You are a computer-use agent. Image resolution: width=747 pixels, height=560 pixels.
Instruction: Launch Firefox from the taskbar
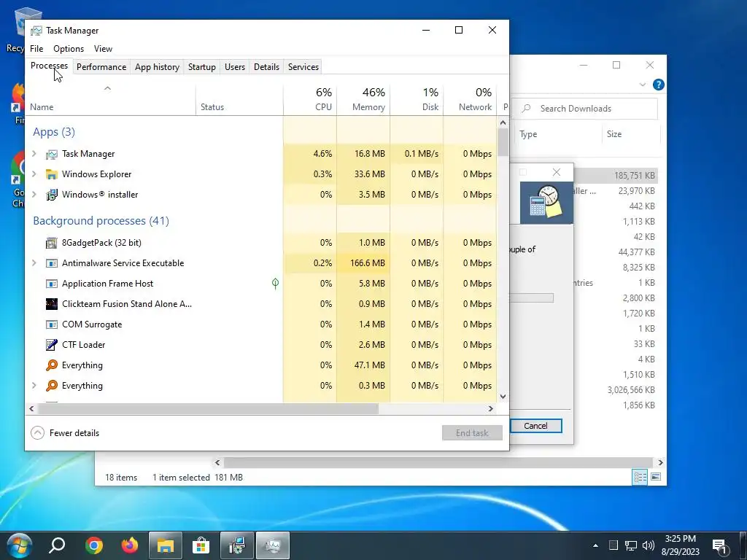[130, 545]
